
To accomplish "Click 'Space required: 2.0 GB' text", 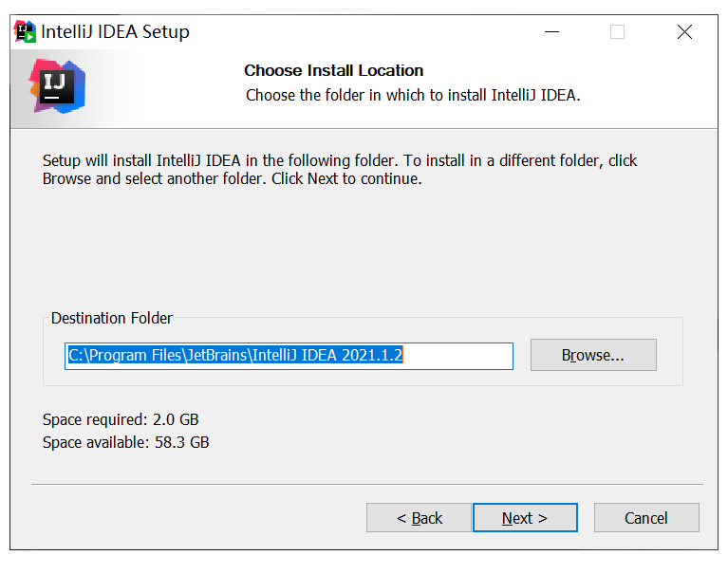I will point(121,419).
